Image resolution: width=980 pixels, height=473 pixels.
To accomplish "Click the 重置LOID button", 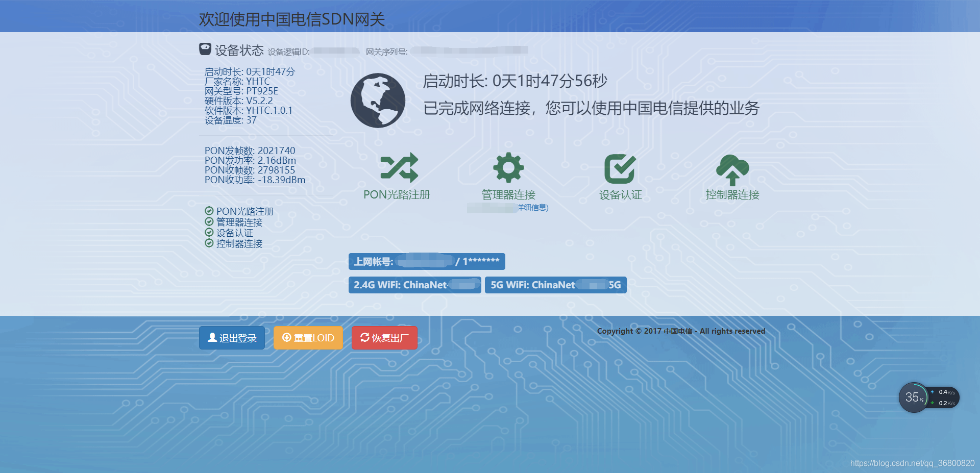I will click(x=308, y=338).
